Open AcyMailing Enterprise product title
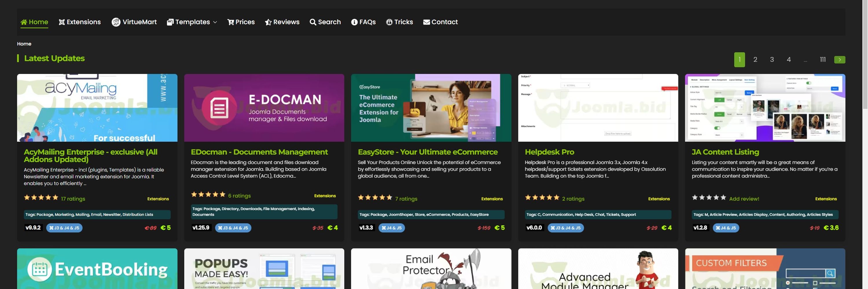868x289 pixels. pyautogui.click(x=91, y=155)
